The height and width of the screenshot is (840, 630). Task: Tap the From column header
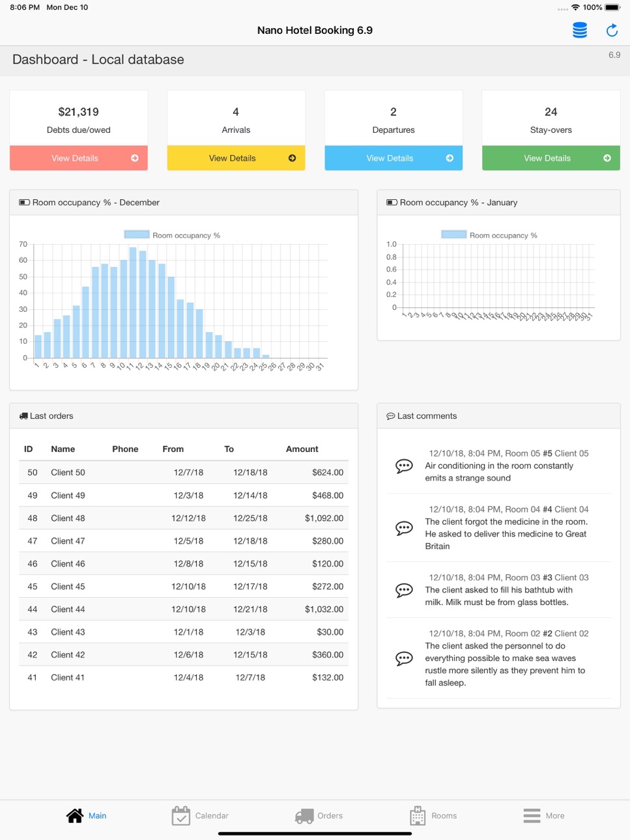coord(173,449)
